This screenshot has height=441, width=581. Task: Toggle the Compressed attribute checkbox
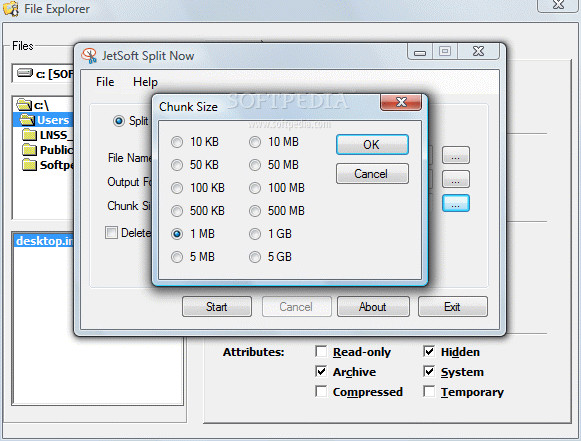pyautogui.click(x=321, y=391)
